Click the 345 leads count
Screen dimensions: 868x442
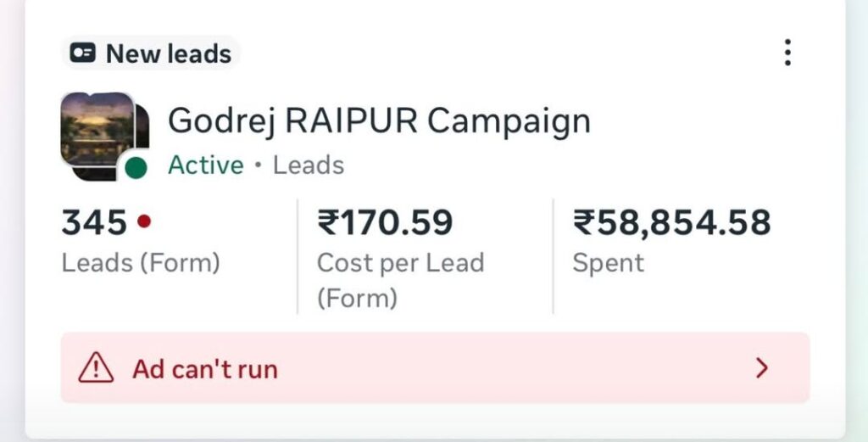click(94, 223)
